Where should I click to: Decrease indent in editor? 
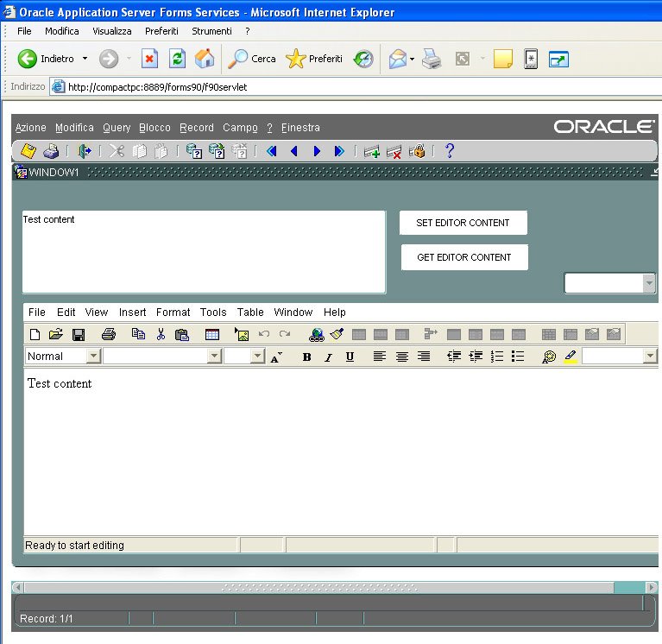(454, 357)
